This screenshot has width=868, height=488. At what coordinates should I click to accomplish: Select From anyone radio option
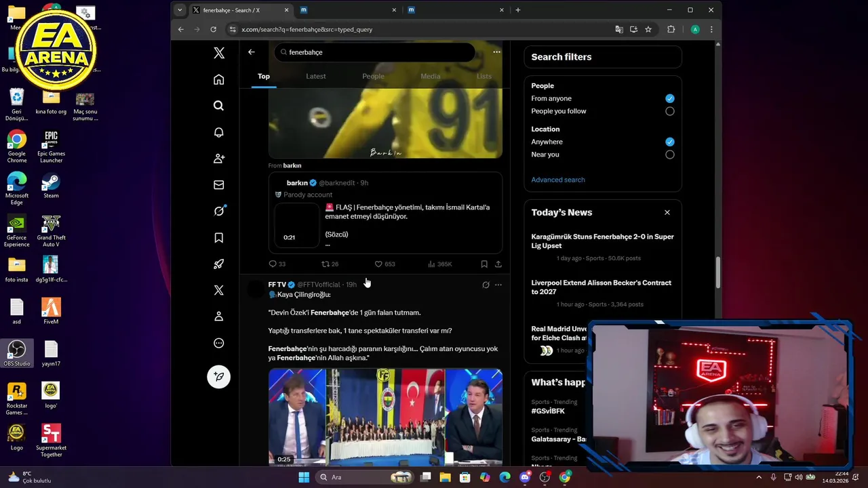(x=669, y=98)
